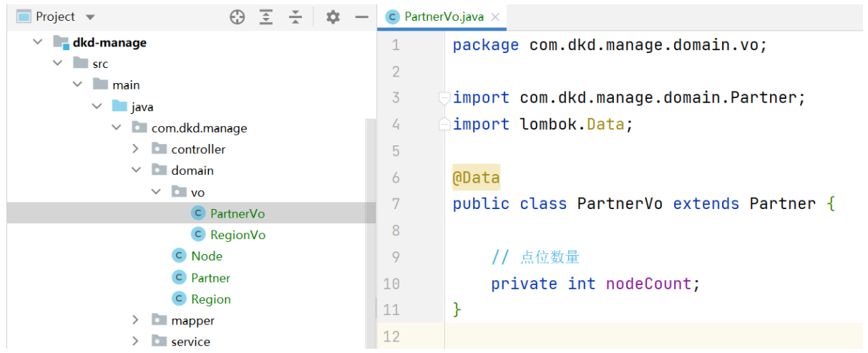Image resolution: width=868 pixels, height=353 pixels.
Task: Click the domain package icon
Action: (x=160, y=170)
